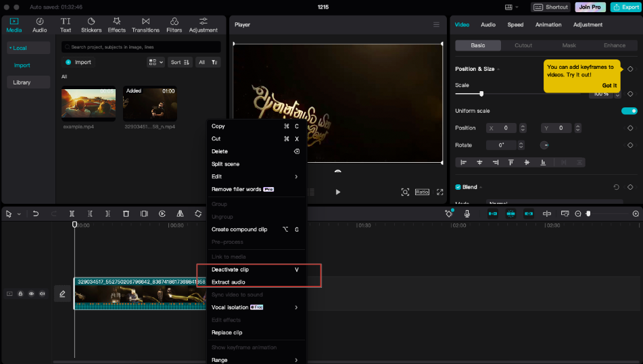Open the Text tools tab

click(66, 25)
